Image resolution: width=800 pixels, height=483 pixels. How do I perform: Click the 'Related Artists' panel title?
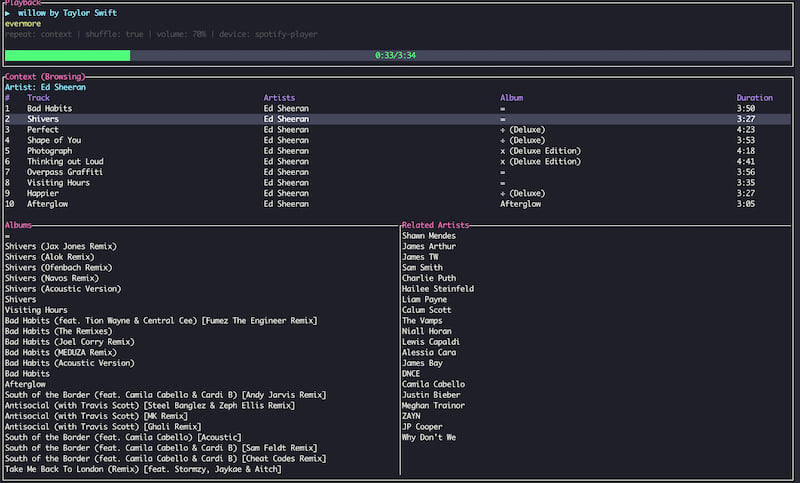(435, 225)
